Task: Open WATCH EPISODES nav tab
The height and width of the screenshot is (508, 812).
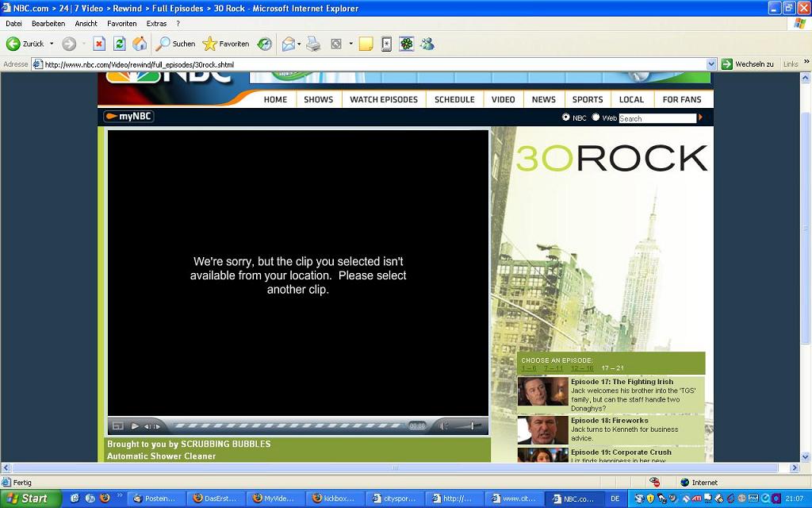Action: click(384, 99)
